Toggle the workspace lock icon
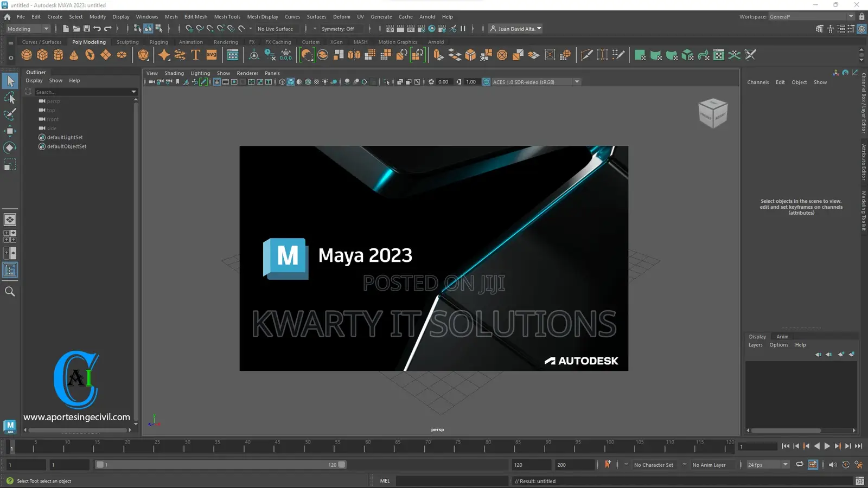 [861, 17]
